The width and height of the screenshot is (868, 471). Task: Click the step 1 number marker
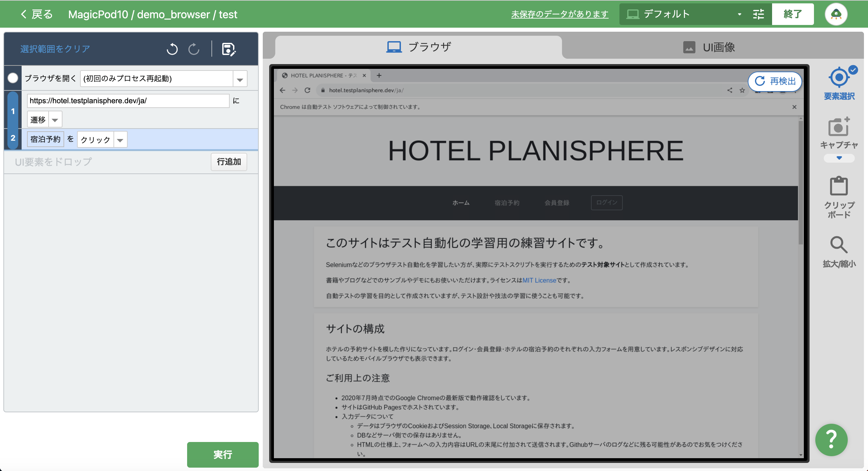click(x=13, y=111)
